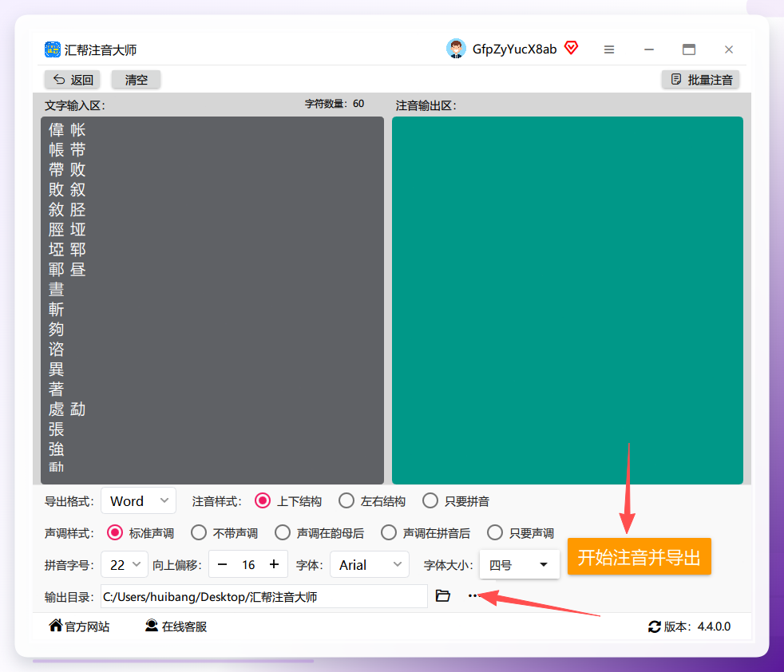Expand the 导出格式 Word dropdown
The width and height of the screenshot is (784, 672).
[x=138, y=500]
